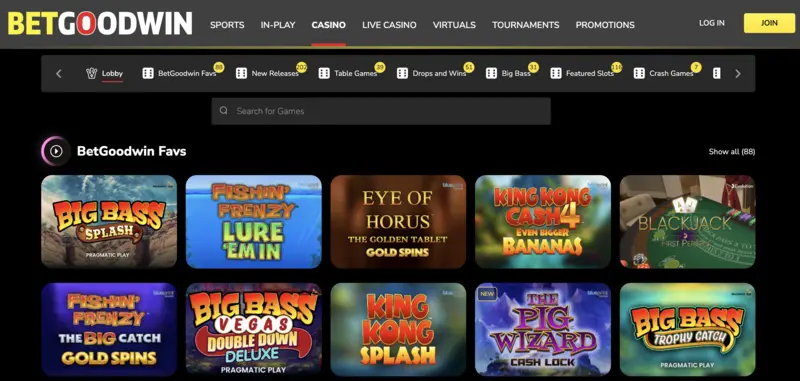This screenshot has height=381, width=800.
Task: Play King Kong Splash
Action: (x=398, y=329)
